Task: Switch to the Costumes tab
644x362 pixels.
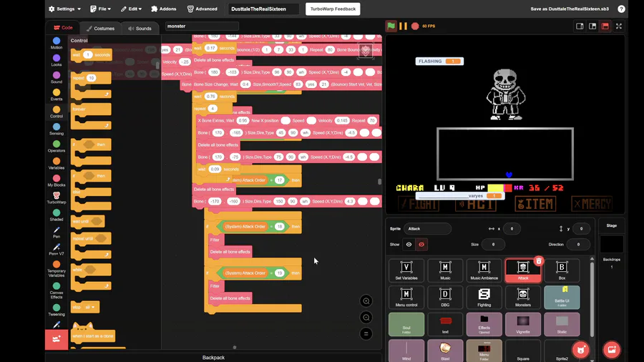Action: [100, 29]
